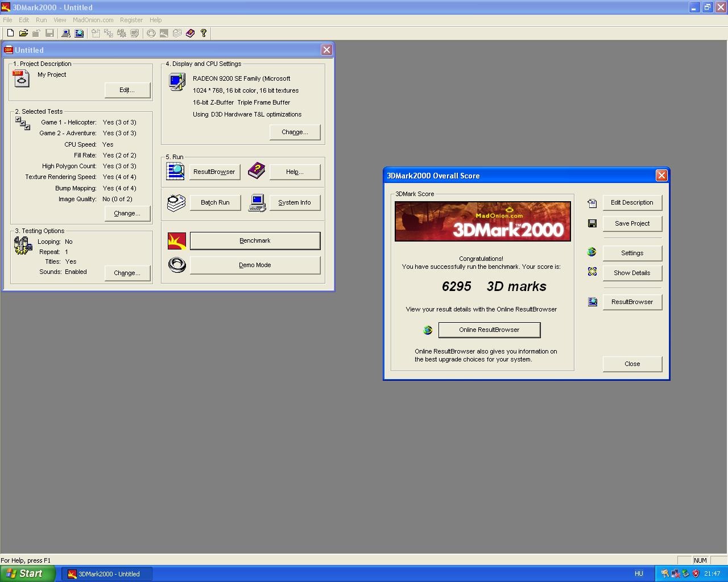Click the purple help book toolbar icon
Screen dimensions: 728x582
point(190,34)
